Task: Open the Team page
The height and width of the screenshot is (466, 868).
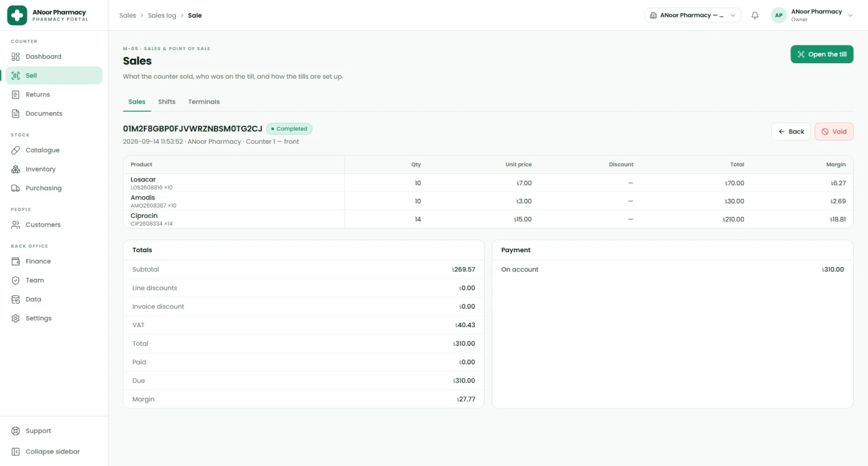Action: [x=54, y=280]
